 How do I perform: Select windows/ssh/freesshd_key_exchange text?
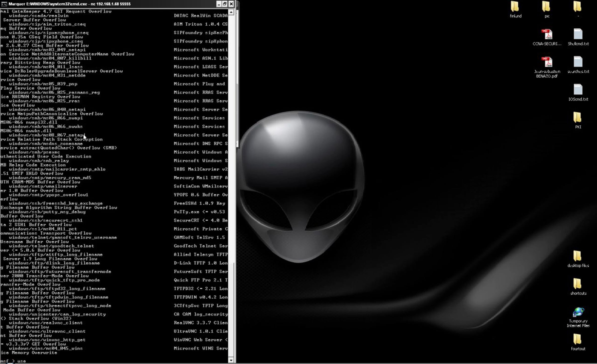click(x=56, y=204)
